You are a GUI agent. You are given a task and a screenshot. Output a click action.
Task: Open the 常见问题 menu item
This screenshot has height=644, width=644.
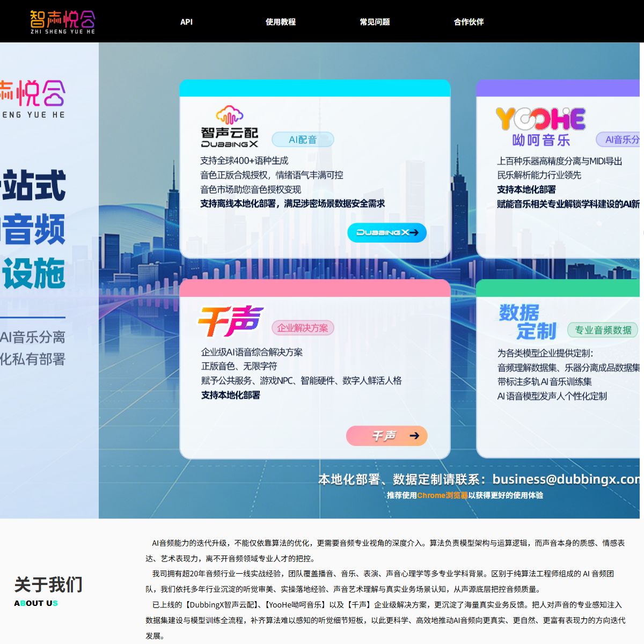tap(375, 22)
